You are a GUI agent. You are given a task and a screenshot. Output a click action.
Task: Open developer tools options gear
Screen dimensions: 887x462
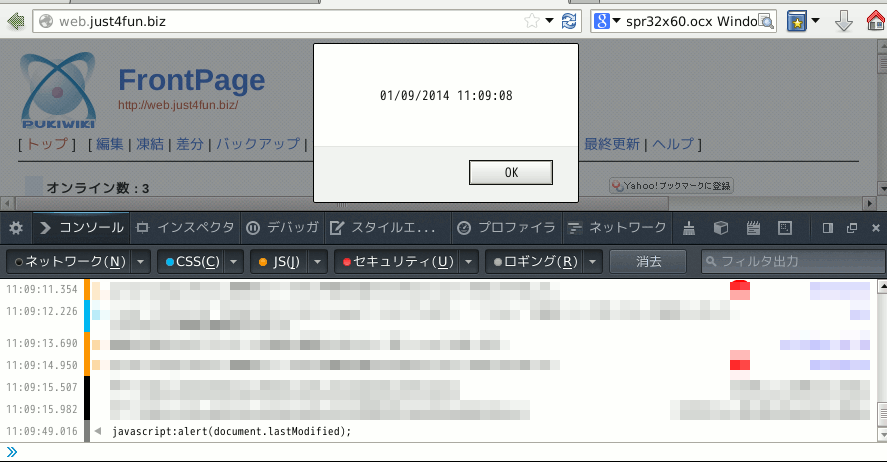(16, 228)
